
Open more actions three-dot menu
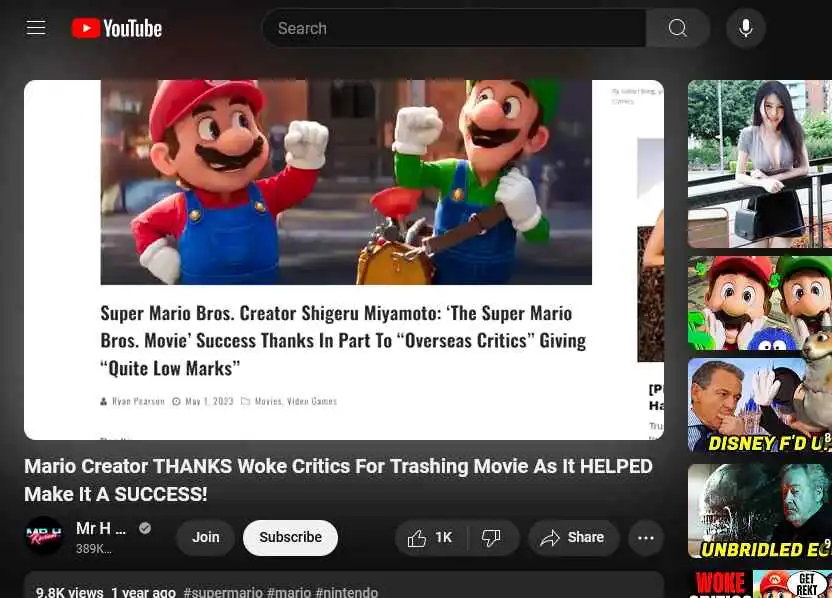pos(646,538)
